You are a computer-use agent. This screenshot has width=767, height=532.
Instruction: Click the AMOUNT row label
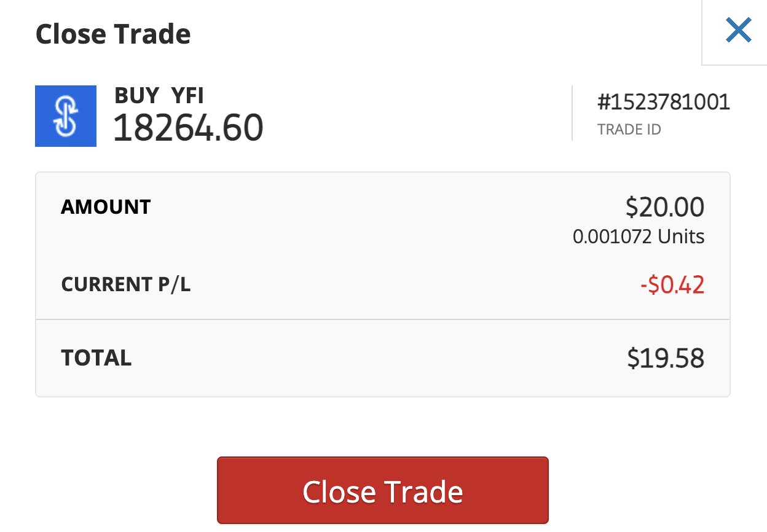[106, 207]
